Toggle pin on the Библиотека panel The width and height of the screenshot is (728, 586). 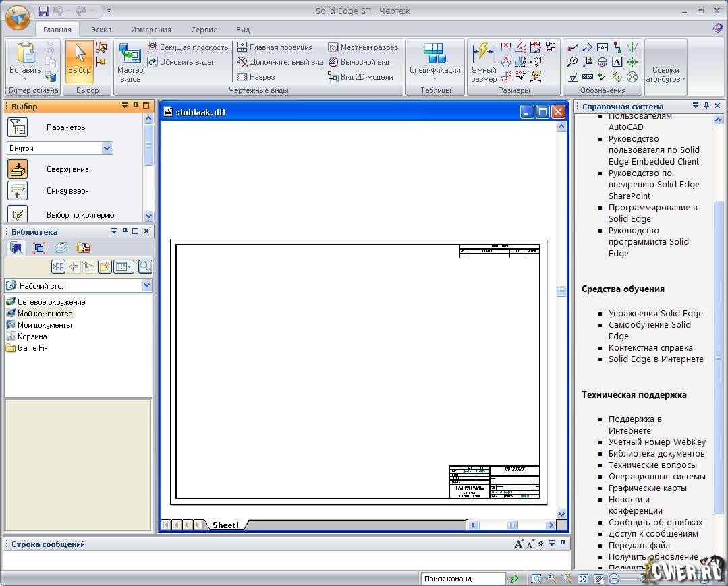[x=125, y=231]
